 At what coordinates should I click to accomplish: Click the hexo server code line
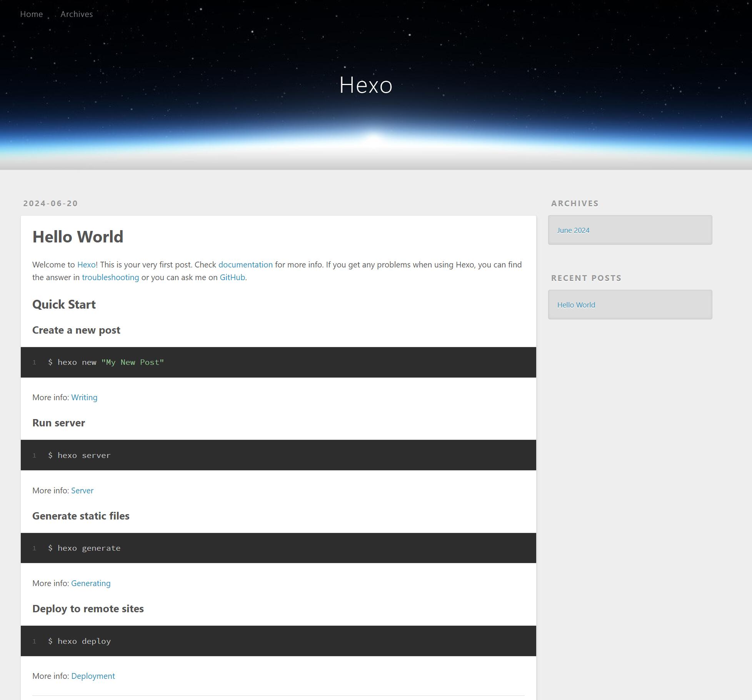click(79, 455)
